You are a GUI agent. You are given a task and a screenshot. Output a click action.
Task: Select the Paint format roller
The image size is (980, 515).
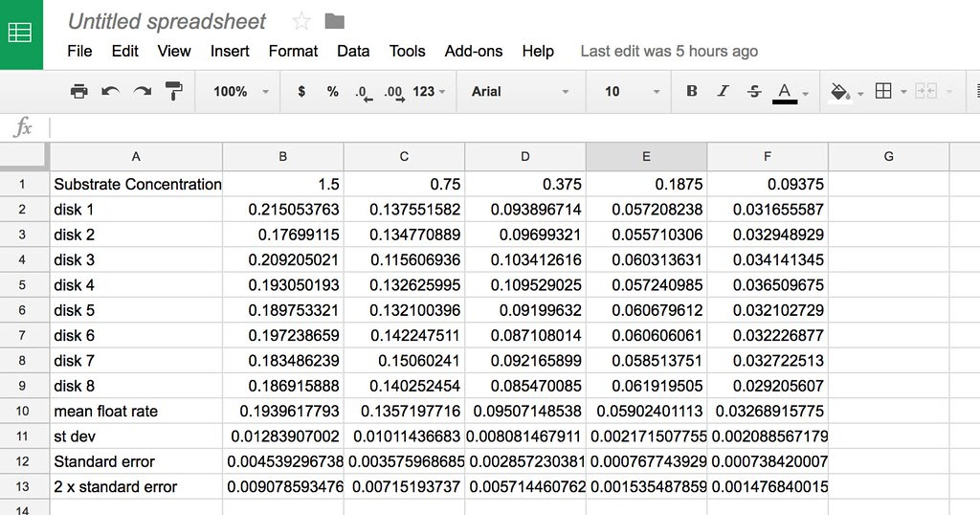coord(174,91)
